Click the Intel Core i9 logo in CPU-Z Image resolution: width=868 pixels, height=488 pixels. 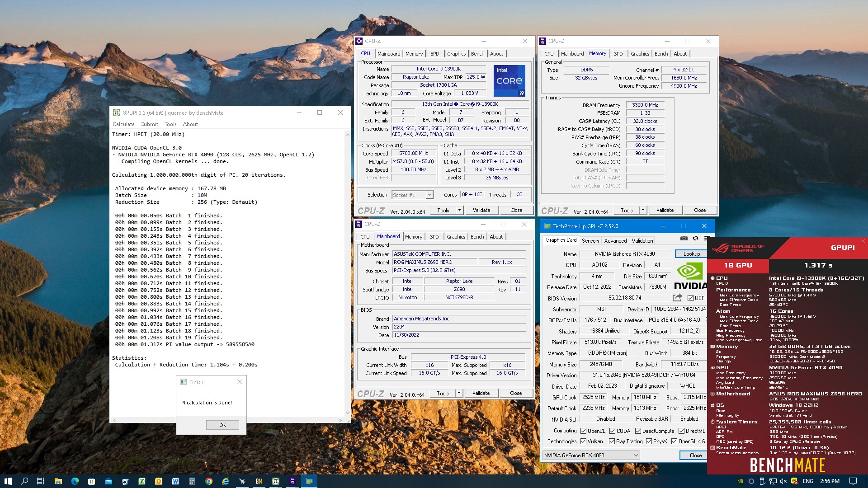click(x=509, y=80)
